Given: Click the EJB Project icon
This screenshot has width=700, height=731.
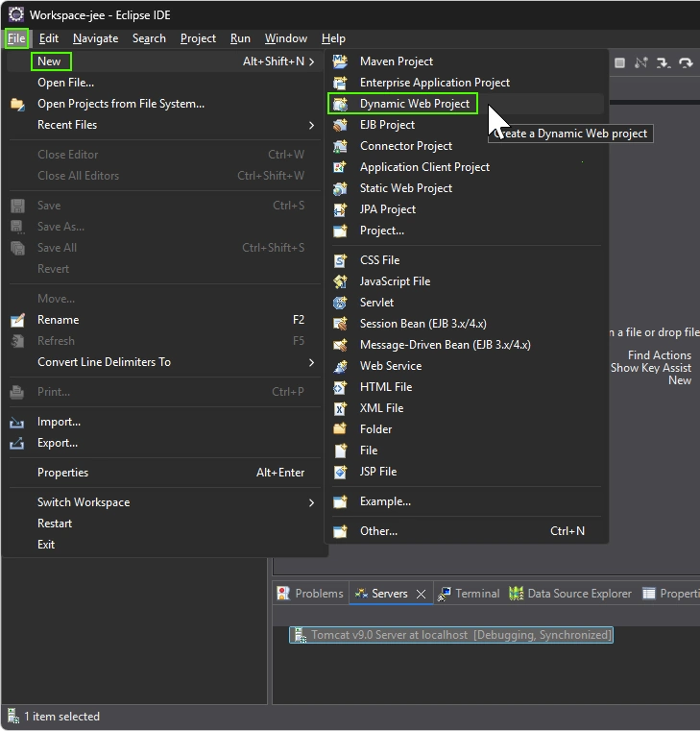Looking at the screenshot, I should coord(340,125).
